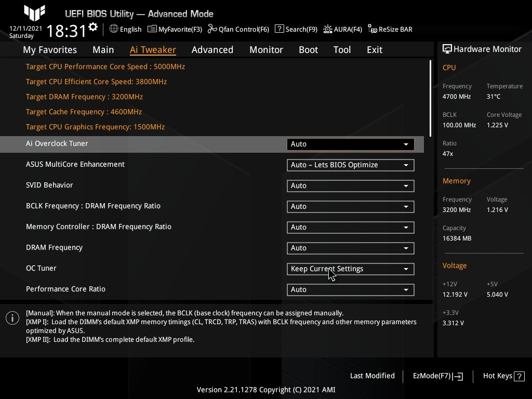The image size is (532, 399).
Task: Click the vertical scrollbar of settings list
Action: click(x=430, y=99)
